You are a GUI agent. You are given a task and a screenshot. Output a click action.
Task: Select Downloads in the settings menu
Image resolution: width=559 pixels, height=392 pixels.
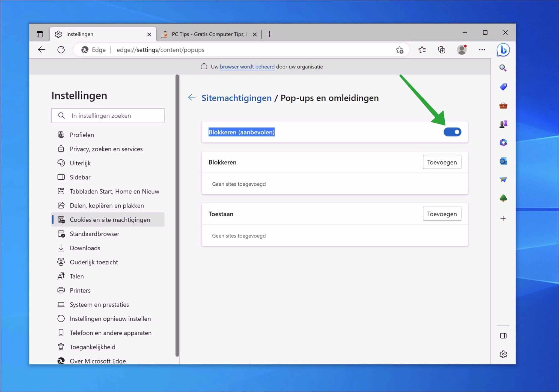85,248
